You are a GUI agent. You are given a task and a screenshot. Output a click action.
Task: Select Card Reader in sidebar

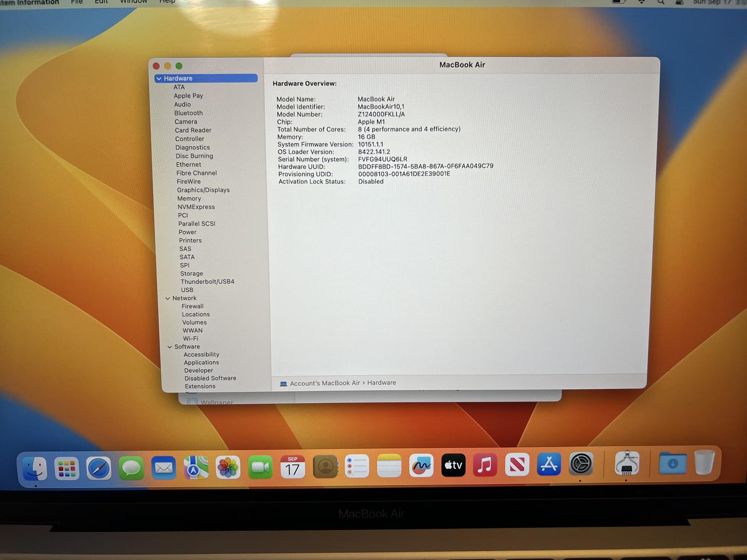[x=193, y=130]
